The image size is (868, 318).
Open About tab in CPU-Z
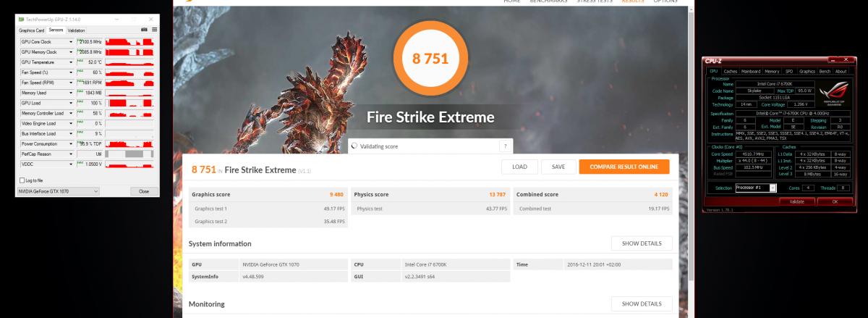(841, 71)
